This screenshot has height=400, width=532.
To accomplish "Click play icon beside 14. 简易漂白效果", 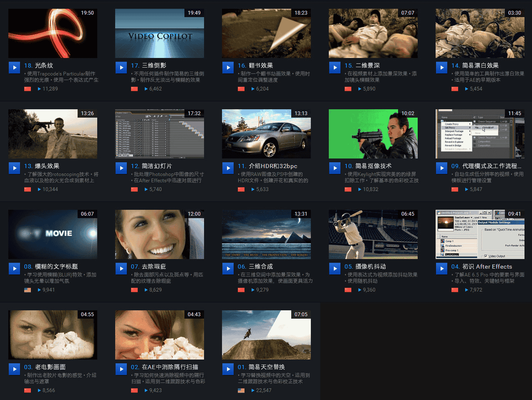I will coord(441,67).
